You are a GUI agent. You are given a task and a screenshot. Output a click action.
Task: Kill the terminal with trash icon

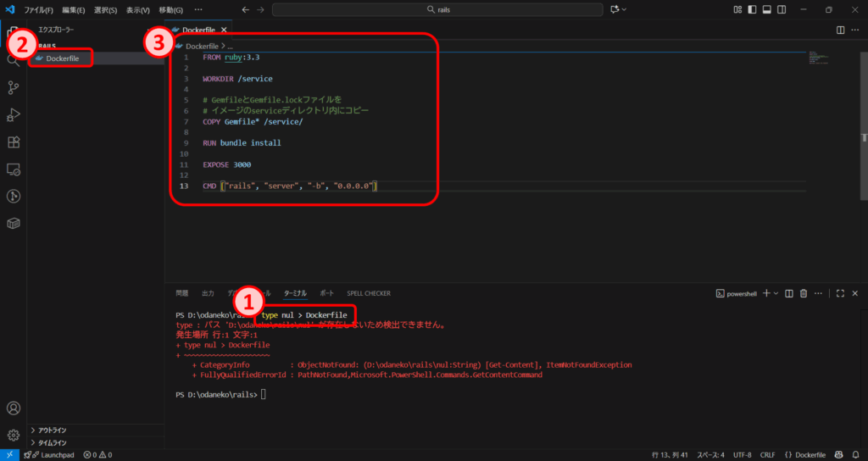[804, 293]
